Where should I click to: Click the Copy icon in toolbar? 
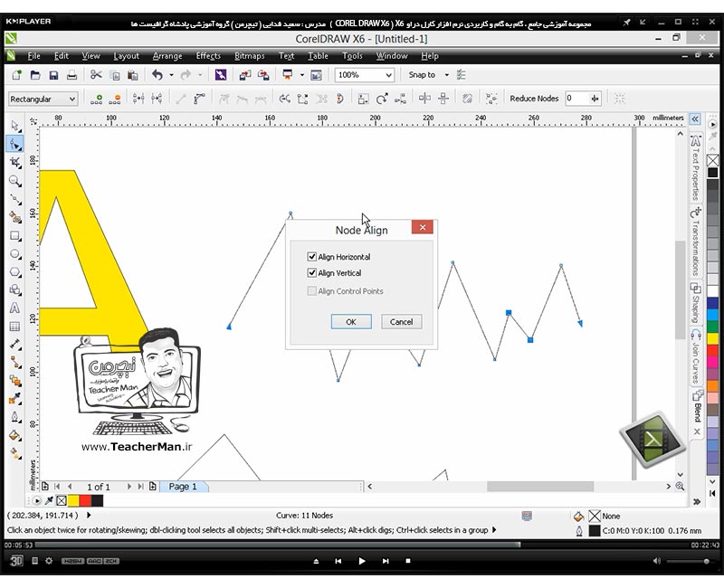pyautogui.click(x=115, y=75)
